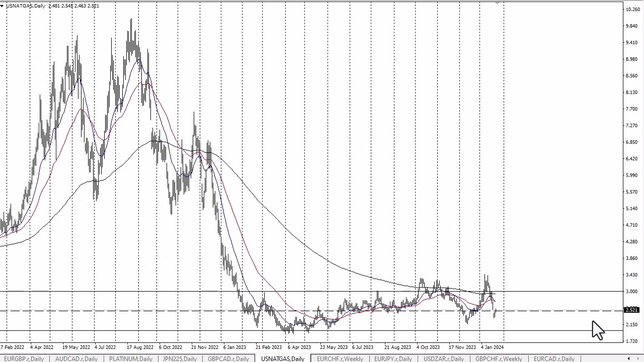The height and width of the screenshot is (362, 644).
Task: Click the 19 May 2022 date label
Action: point(76,347)
